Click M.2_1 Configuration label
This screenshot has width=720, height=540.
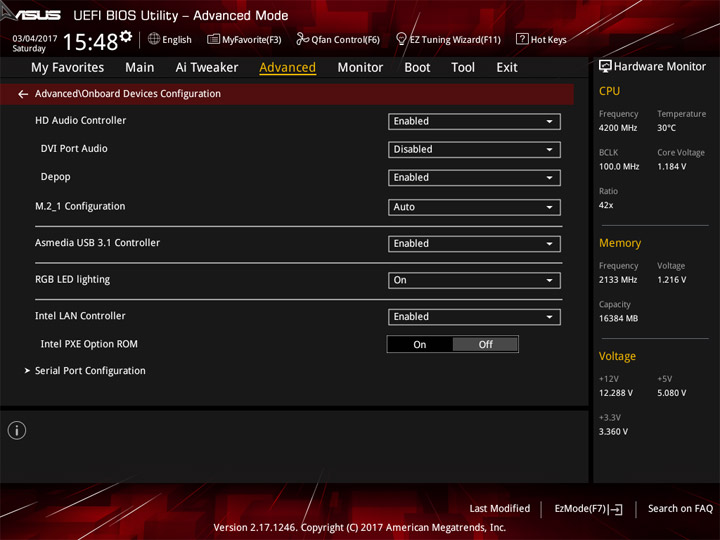coord(80,206)
